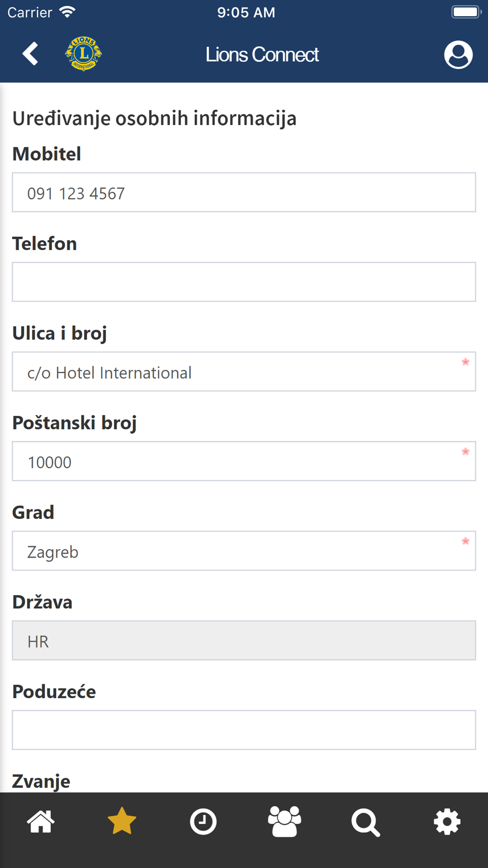Open the search magnifier tab
Viewport: 488px width, 868px height.
[x=366, y=823]
